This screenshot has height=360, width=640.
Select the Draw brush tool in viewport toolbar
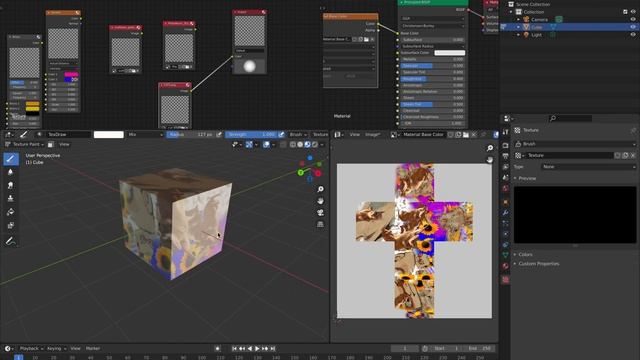pyautogui.click(x=11, y=159)
